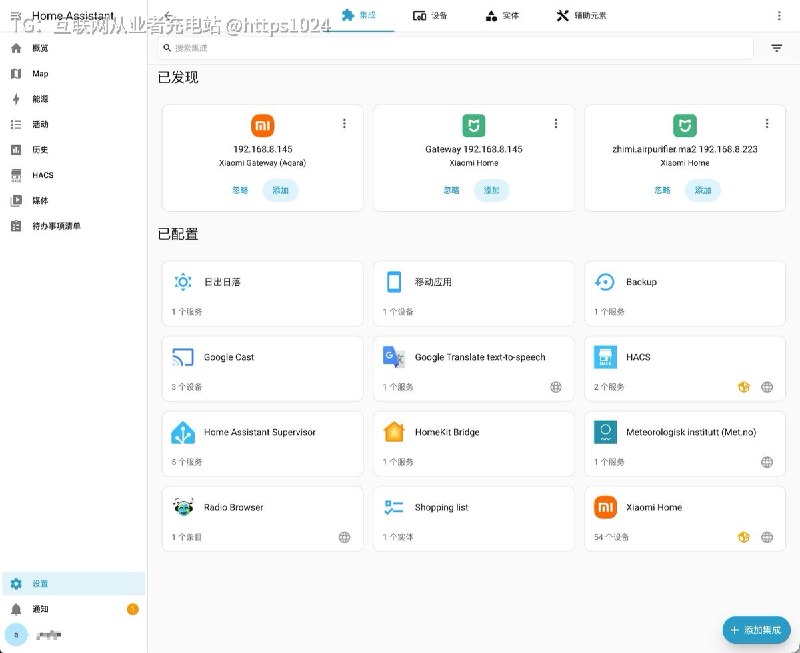Ignore the zhimi.airpurifier.ma2 discovery
Viewport: 800px width, 653px height.
point(662,190)
